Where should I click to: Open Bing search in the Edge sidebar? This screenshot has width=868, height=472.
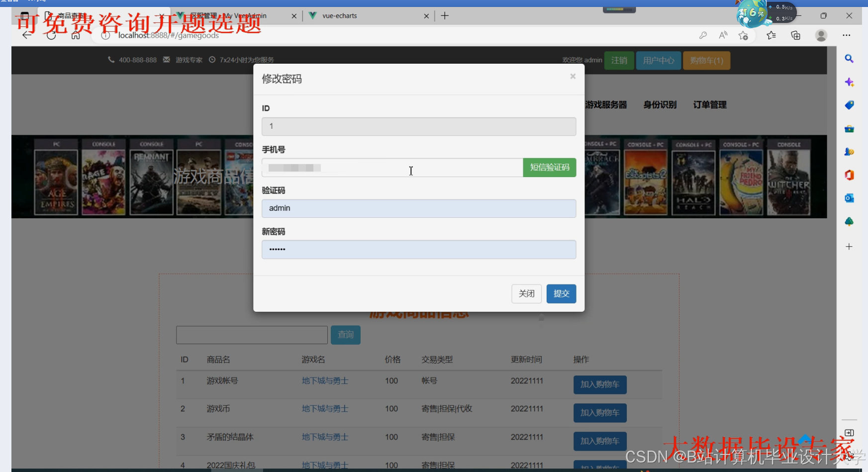pyautogui.click(x=849, y=59)
